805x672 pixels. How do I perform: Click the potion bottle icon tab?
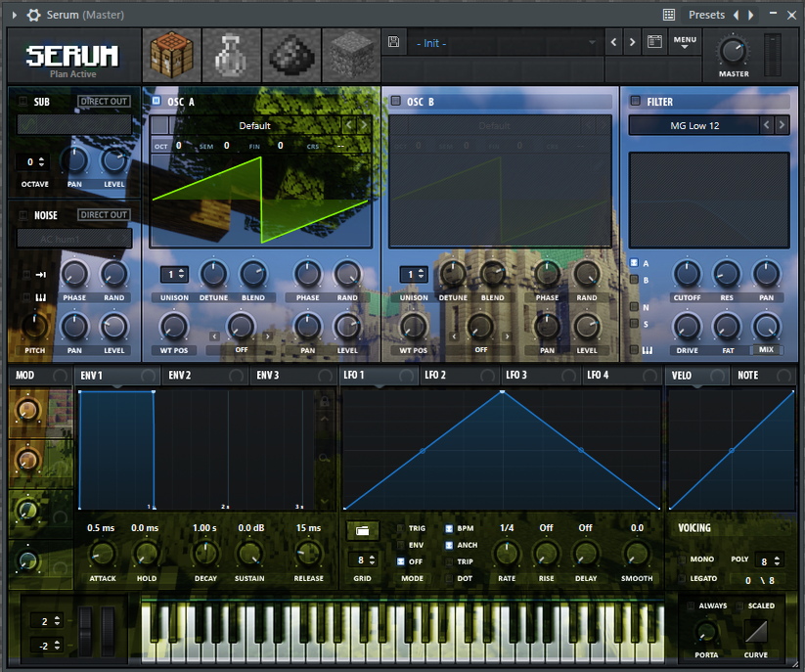231,55
